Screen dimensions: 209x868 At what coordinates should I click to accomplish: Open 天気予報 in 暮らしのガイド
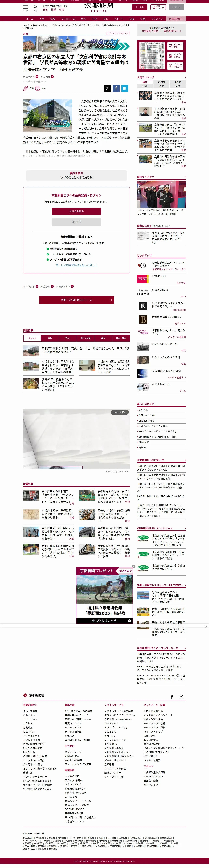(143, 410)
